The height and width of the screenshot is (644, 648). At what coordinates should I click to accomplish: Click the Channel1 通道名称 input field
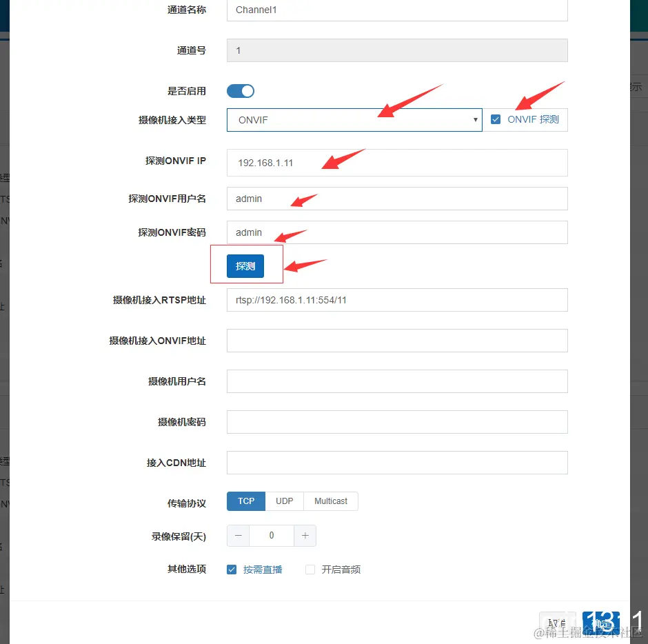pos(396,10)
